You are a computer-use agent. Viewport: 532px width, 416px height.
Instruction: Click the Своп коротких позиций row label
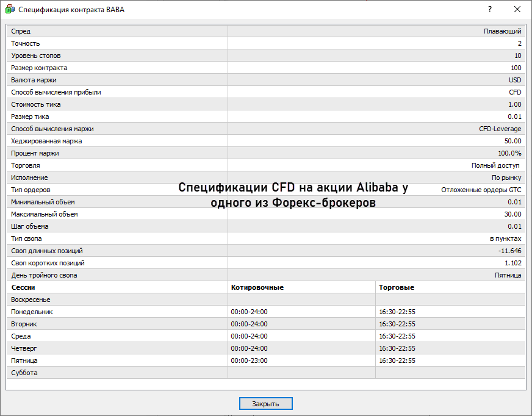pos(48,263)
